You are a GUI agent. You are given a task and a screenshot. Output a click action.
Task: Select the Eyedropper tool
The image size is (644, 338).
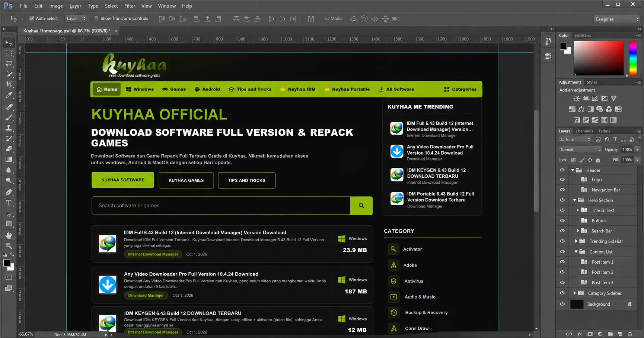pyautogui.click(x=9, y=95)
